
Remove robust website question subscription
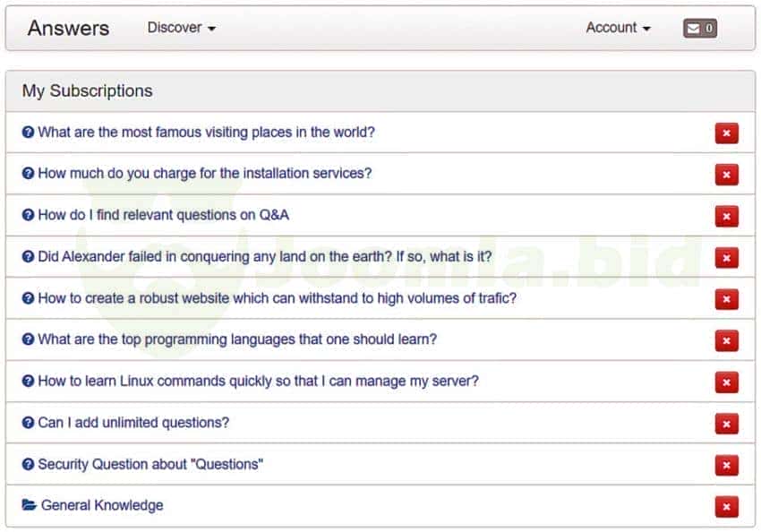(x=726, y=299)
